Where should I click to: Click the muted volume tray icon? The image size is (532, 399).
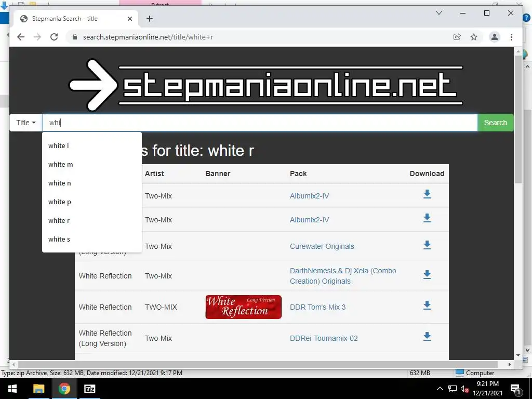(x=464, y=389)
